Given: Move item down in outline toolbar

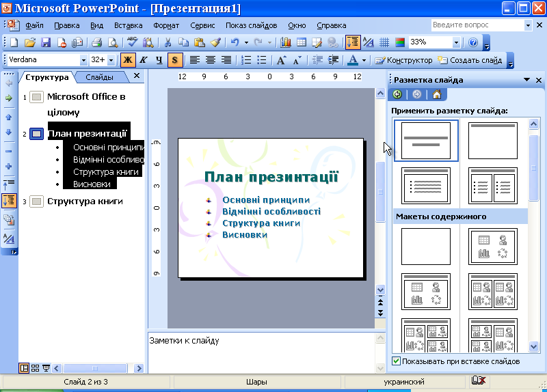Looking at the screenshot, I should click(9, 132).
